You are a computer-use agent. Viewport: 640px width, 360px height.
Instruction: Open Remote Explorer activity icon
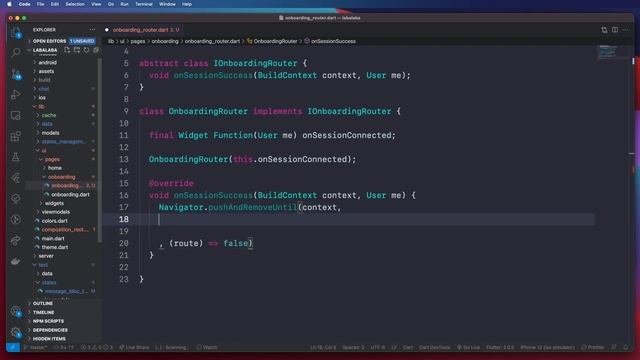coord(16,116)
